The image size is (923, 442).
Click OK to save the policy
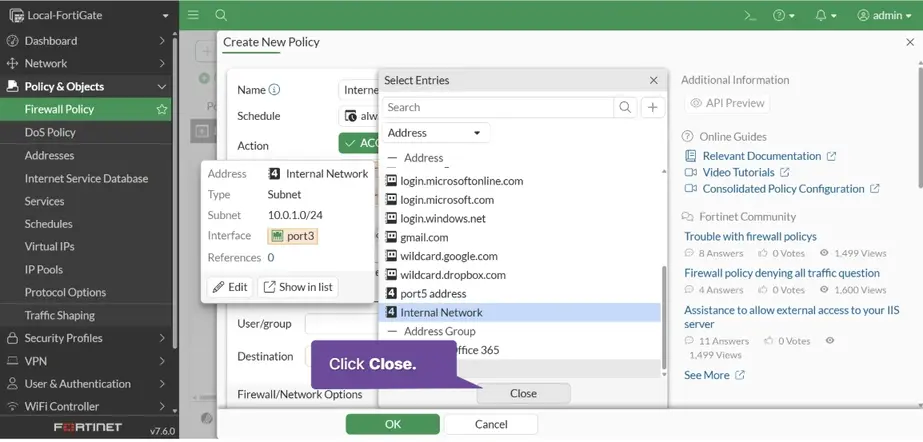[393, 424]
